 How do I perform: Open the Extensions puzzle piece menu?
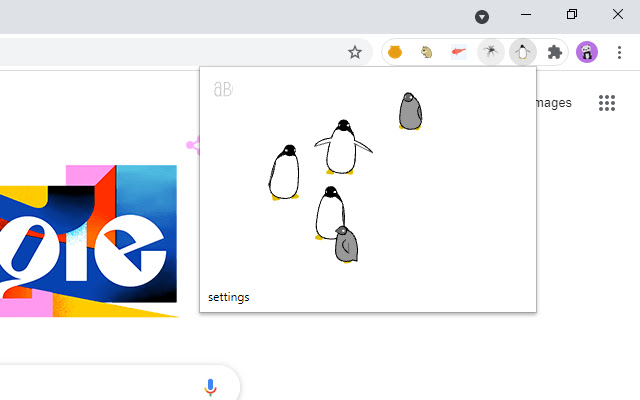click(555, 52)
